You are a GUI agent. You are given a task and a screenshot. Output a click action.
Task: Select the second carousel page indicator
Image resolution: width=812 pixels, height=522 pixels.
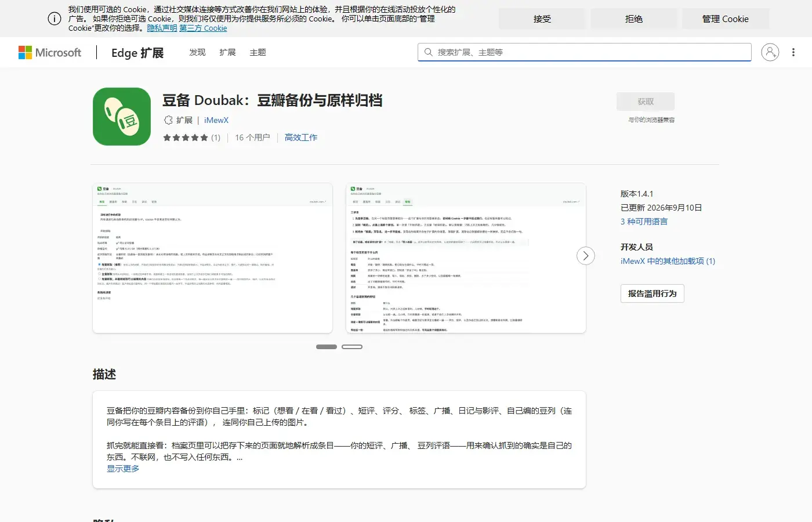coord(352,347)
